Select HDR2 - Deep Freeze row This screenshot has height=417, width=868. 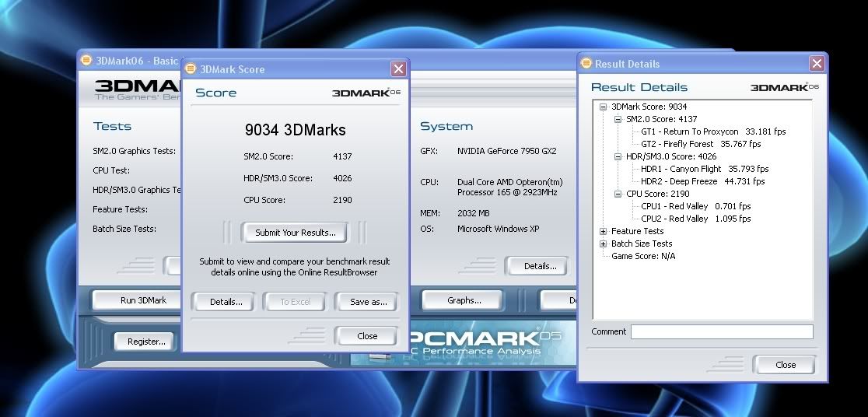[x=702, y=181]
